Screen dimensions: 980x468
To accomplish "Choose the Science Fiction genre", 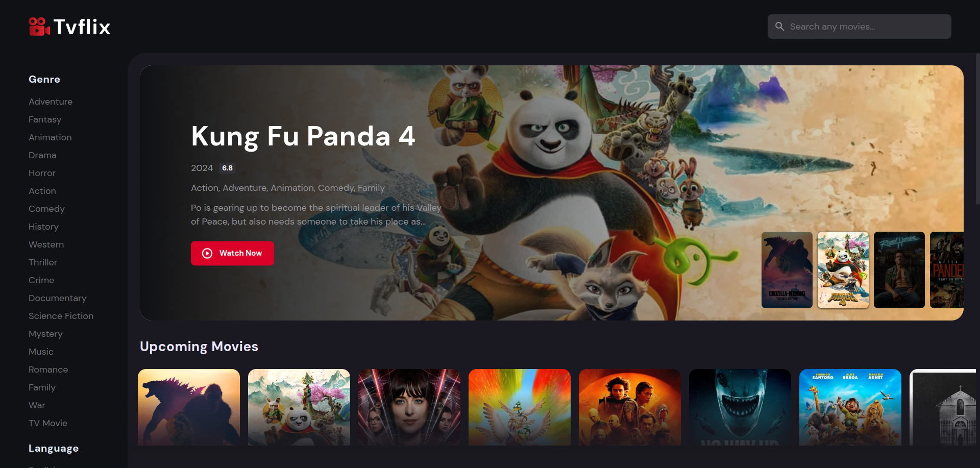I will pyautogui.click(x=61, y=316).
